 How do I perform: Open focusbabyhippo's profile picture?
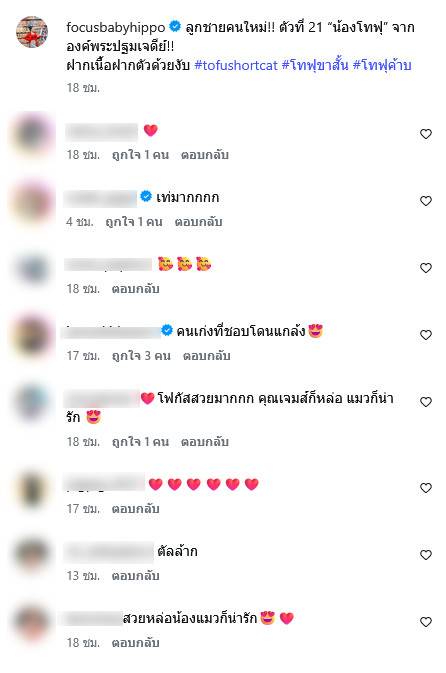[x=32, y=32]
